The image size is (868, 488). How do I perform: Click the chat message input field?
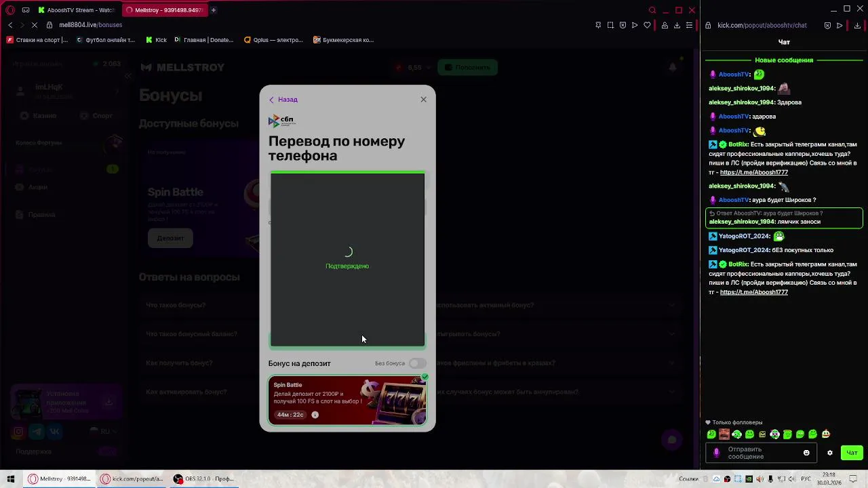tap(759, 453)
